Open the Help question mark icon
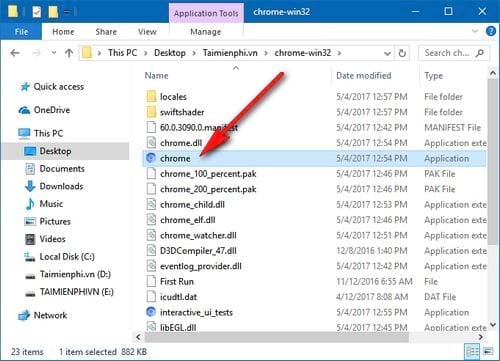The image size is (500, 361). click(x=491, y=31)
